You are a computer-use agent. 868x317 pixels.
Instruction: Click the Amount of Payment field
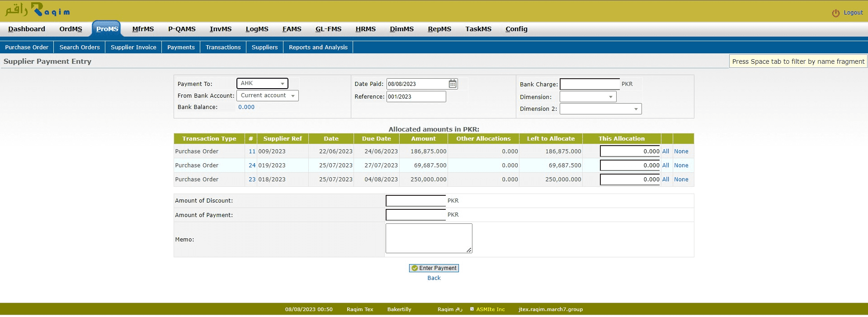click(x=415, y=215)
